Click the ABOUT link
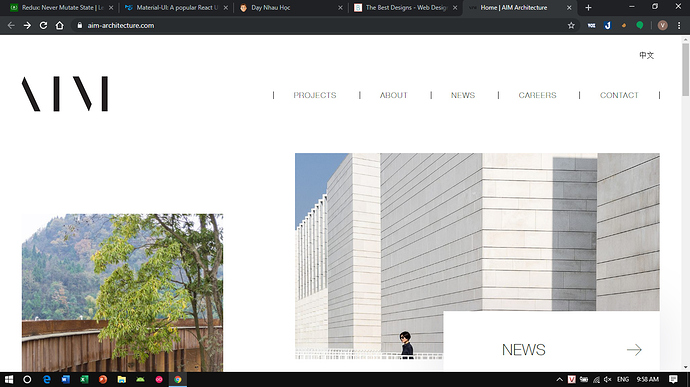 393,95
